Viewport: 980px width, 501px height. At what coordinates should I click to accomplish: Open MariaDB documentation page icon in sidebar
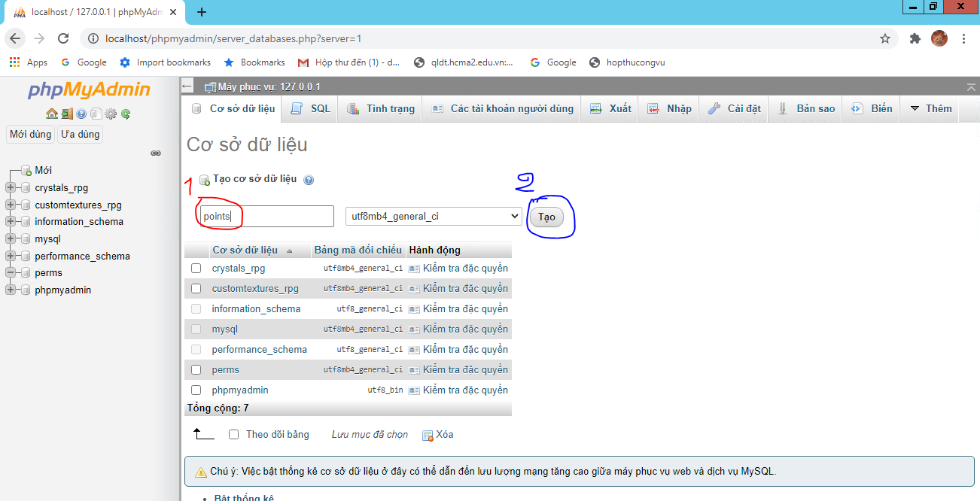96,114
